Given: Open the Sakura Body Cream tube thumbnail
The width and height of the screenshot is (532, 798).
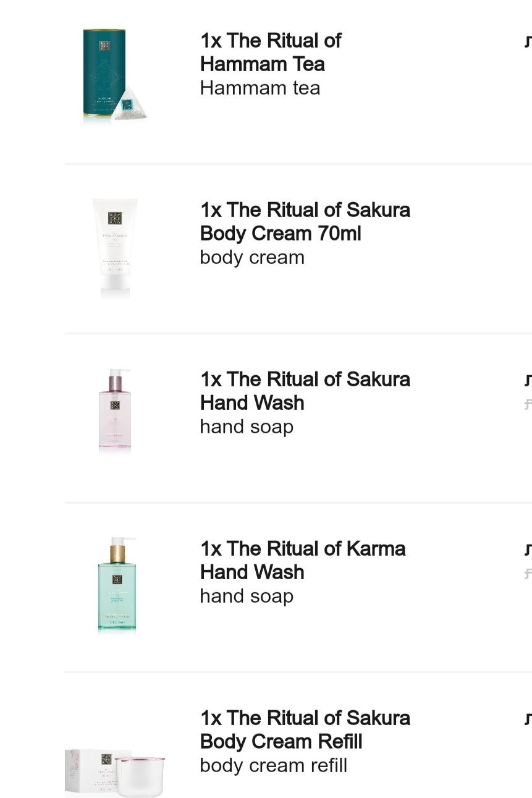Looking at the screenshot, I should [115, 247].
